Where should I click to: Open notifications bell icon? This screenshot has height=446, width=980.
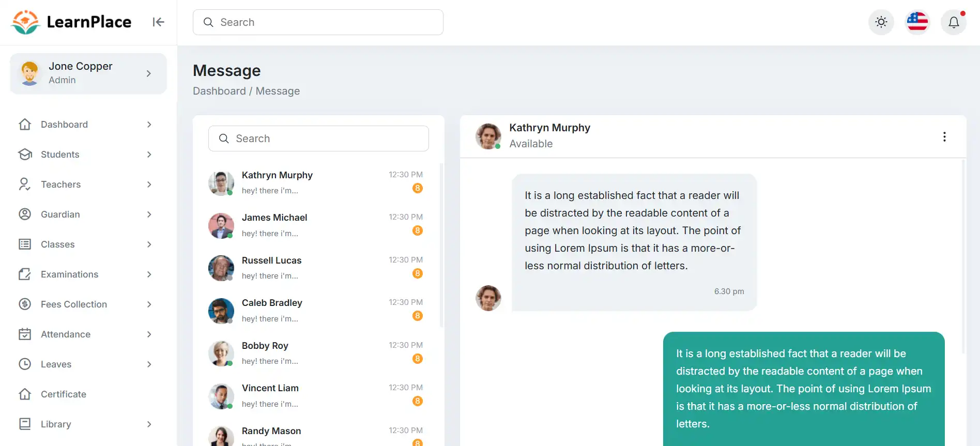point(954,22)
